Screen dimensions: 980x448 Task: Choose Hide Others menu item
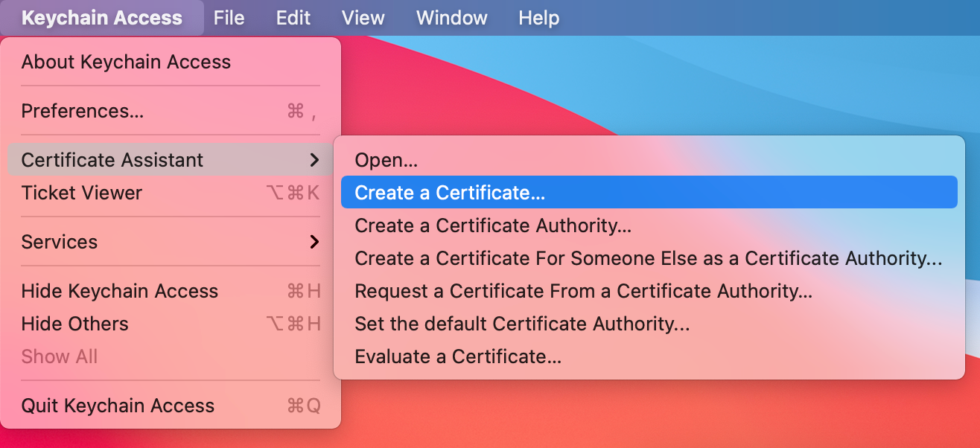coord(171,324)
